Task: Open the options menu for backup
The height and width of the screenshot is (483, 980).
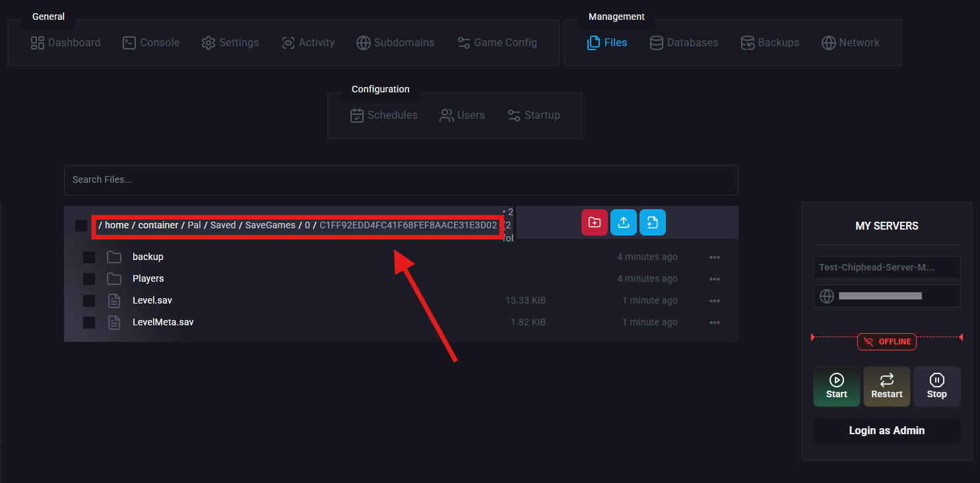Action: tap(715, 257)
